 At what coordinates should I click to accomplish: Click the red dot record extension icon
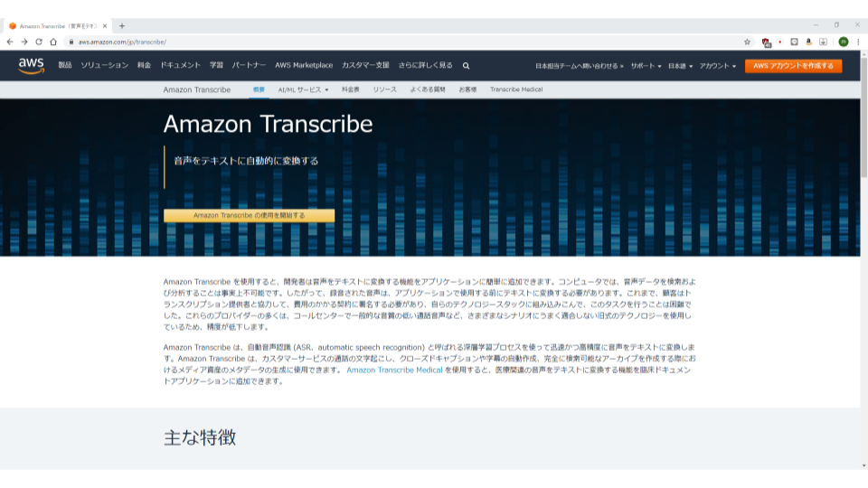[x=780, y=42]
